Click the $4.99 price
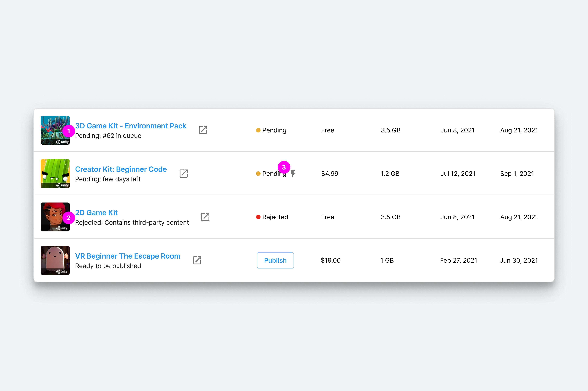This screenshot has height=391, width=588. click(330, 174)
